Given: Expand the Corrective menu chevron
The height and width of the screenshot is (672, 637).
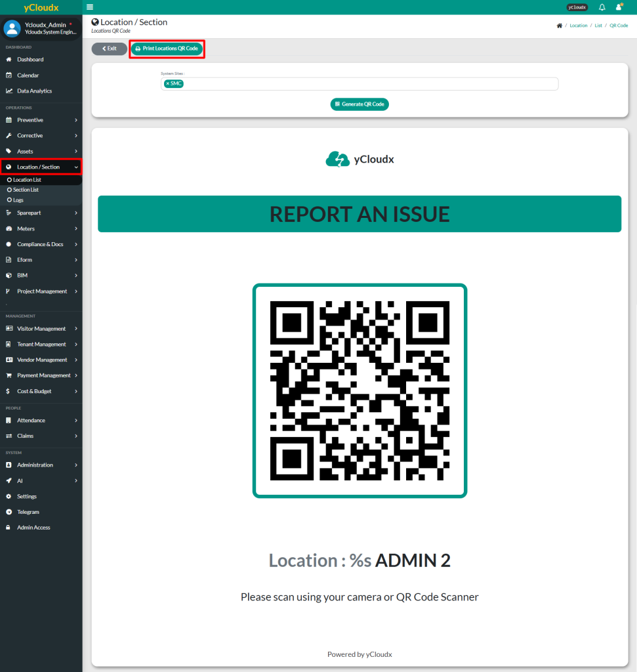Looking at the screenshot, I should (x=76, y=135).
